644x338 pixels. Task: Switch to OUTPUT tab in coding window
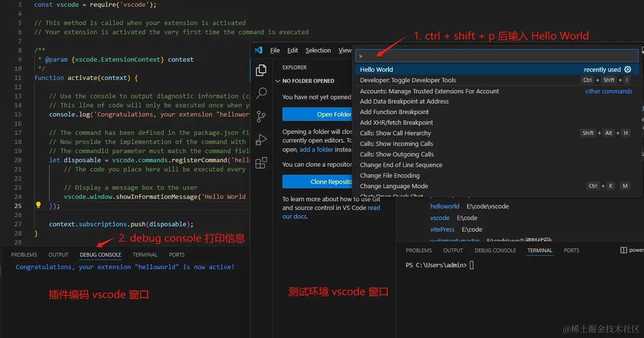point(58,255)
